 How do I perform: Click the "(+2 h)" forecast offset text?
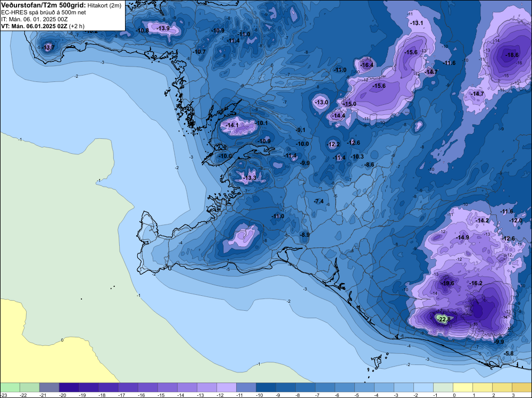tap(77, 26)
